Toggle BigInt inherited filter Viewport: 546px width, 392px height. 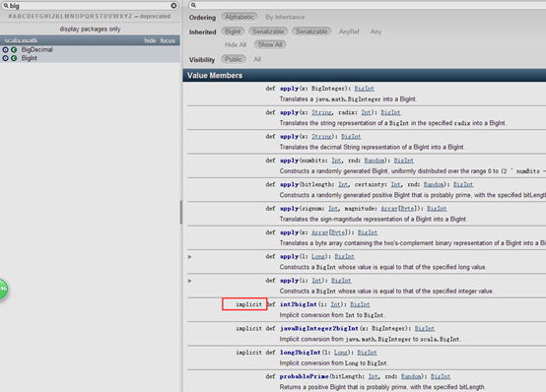tap(233, 32)
